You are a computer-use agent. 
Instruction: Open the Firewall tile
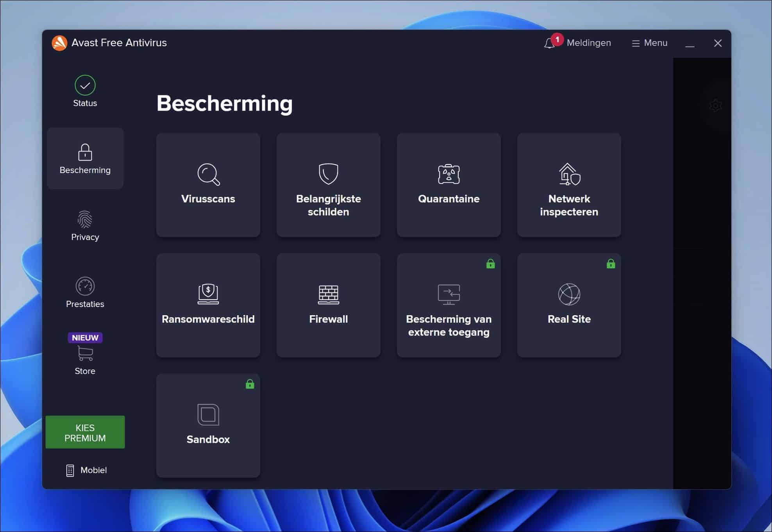pyautogui.click(x=329, y=305)
